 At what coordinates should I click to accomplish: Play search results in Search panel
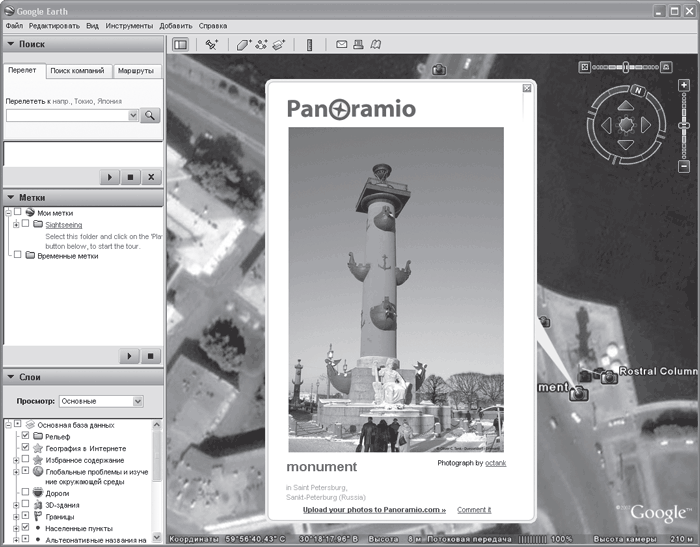click(x=109, y=177)
